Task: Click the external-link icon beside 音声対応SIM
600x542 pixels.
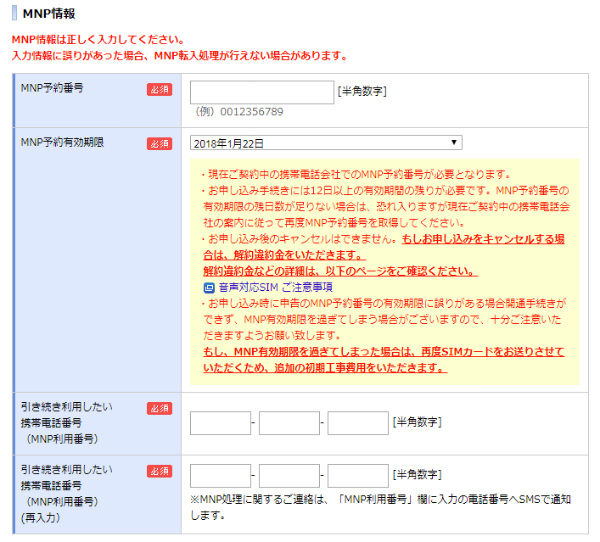Action: click(x=209, y=287)
